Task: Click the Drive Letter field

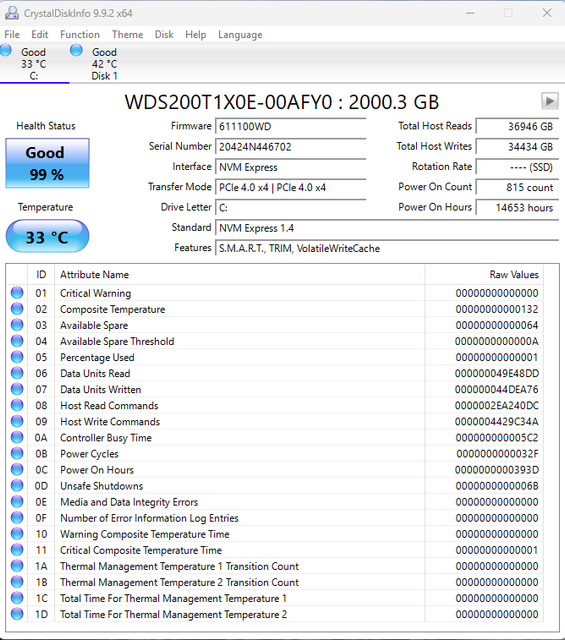Action: [290, 208]
